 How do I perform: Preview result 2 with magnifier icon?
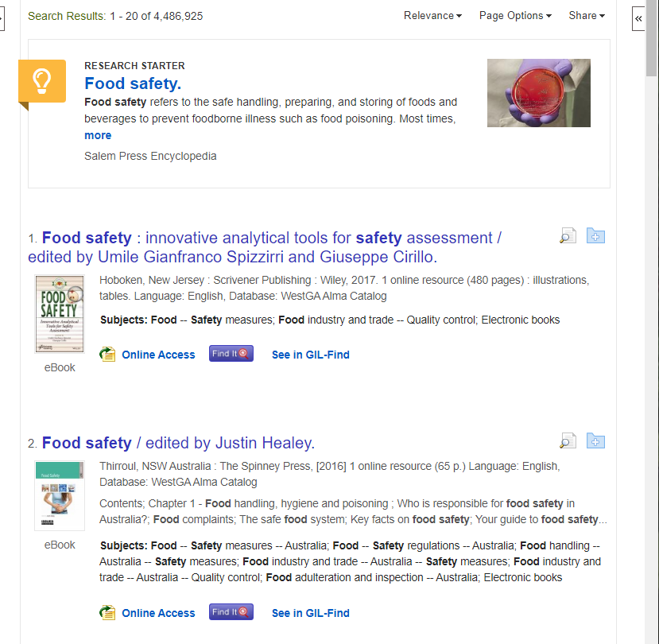568,441
